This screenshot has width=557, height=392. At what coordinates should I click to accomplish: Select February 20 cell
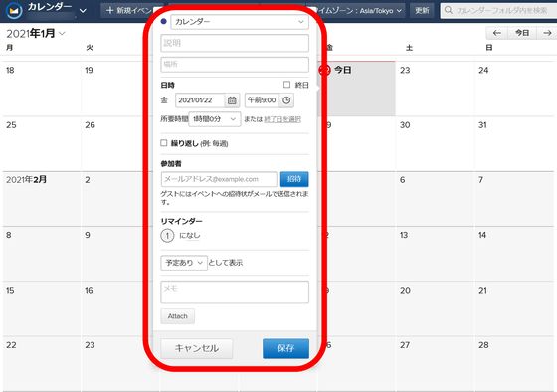point(435,309)
